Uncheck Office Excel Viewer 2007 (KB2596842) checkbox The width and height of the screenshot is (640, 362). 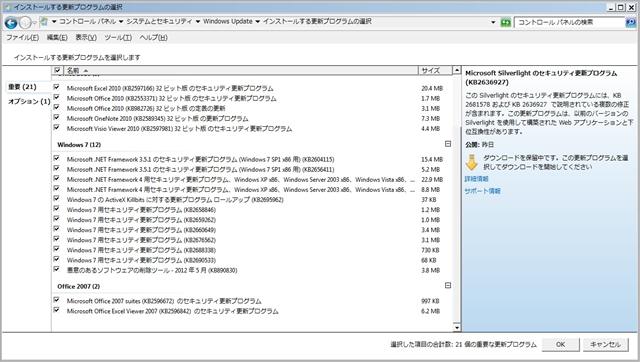(56, 310)
